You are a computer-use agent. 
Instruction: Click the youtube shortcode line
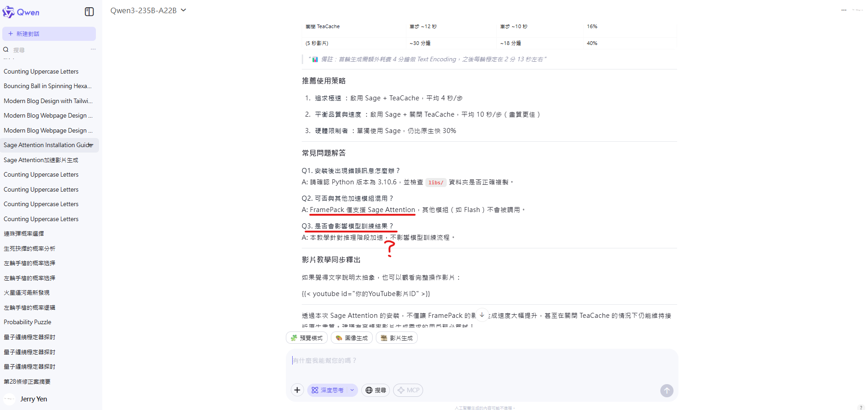click(x=366, y=294)
